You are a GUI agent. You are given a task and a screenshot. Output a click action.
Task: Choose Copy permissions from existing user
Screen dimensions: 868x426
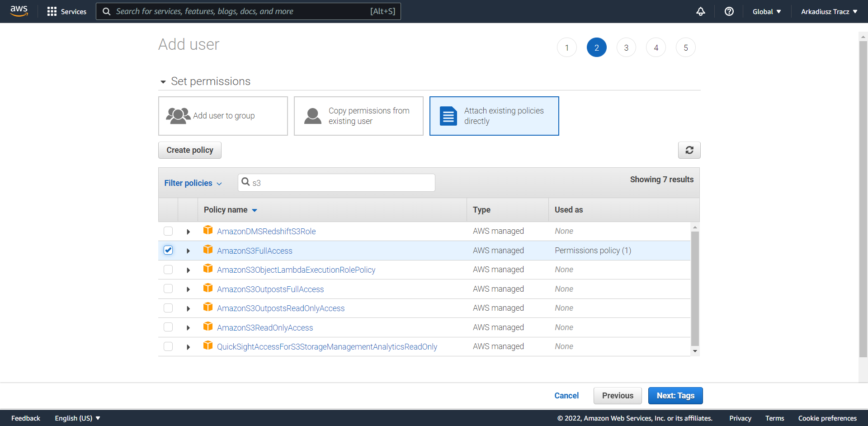click(359, 116)
